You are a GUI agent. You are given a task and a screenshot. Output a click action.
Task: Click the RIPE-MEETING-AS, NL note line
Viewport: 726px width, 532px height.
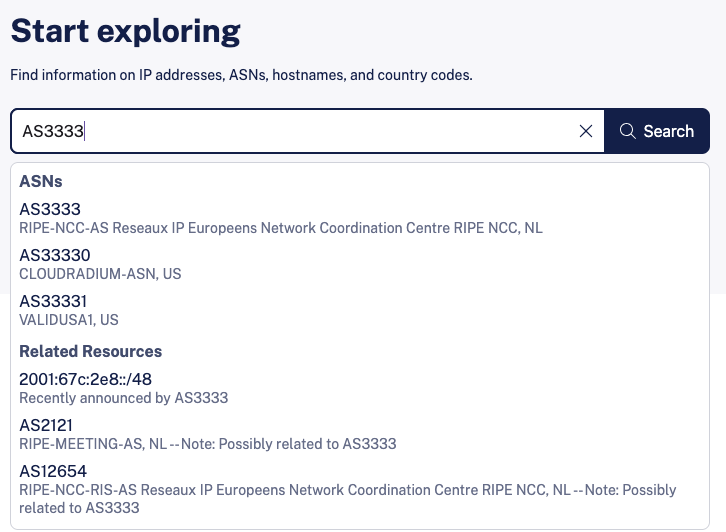[x=208, y=444]
